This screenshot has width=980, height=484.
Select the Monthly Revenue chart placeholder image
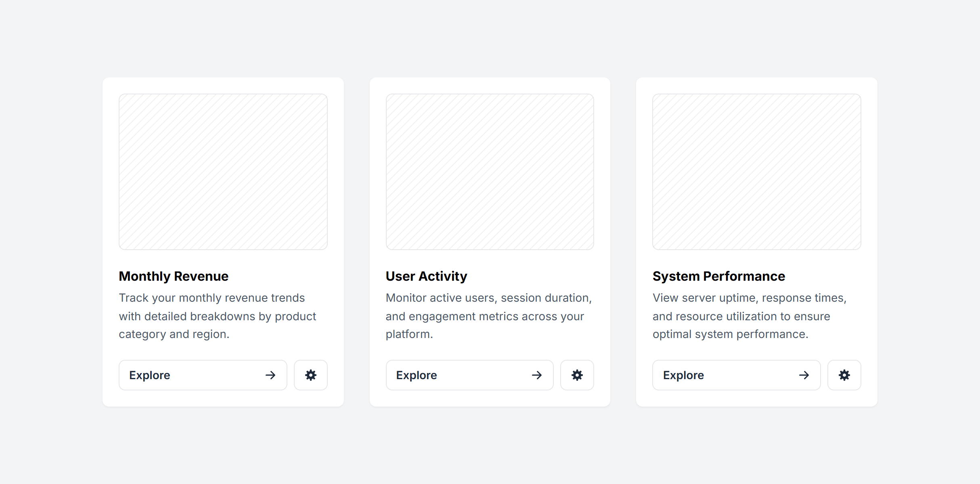click(223, 172)
